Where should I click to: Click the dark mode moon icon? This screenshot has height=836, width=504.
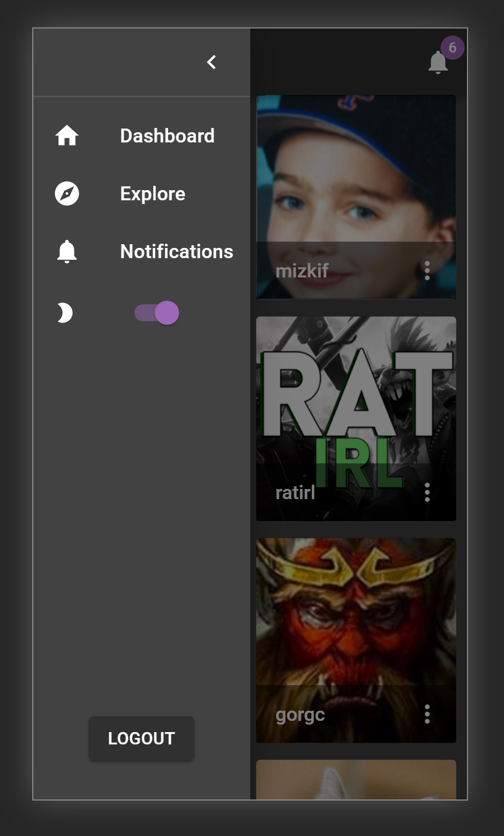click(x=65, y=313)
